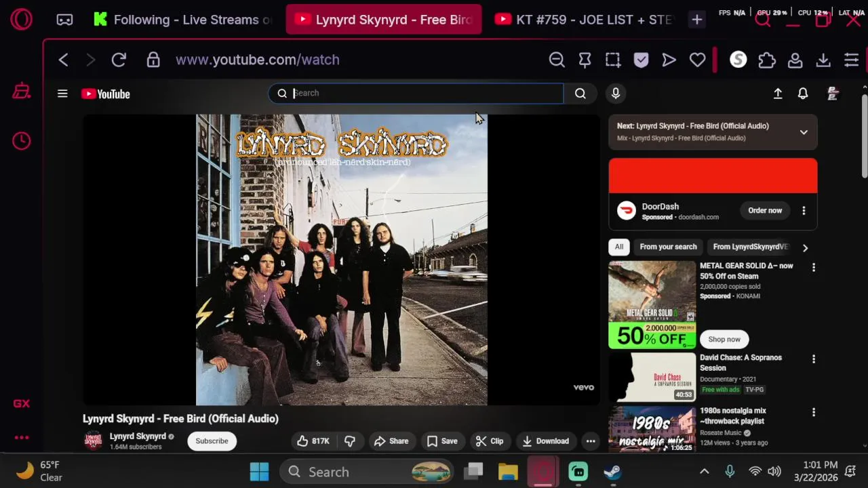
Task: Open the sidebar three-dots setup menu
Action: pyautogui.click(x=22, y=437)
